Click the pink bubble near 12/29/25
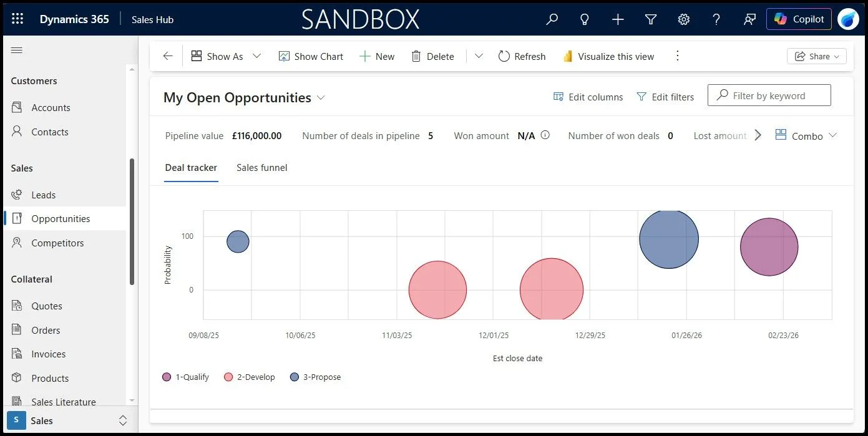868x436 pixels. coord(552,289)
